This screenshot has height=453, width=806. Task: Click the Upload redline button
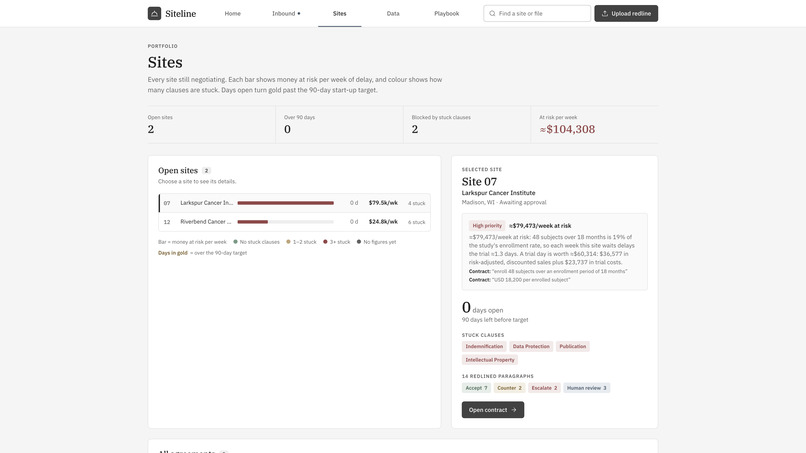626,13
